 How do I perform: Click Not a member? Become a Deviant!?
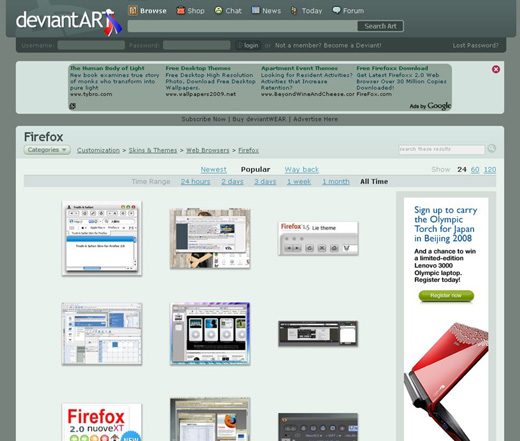(x=328, y=45)
